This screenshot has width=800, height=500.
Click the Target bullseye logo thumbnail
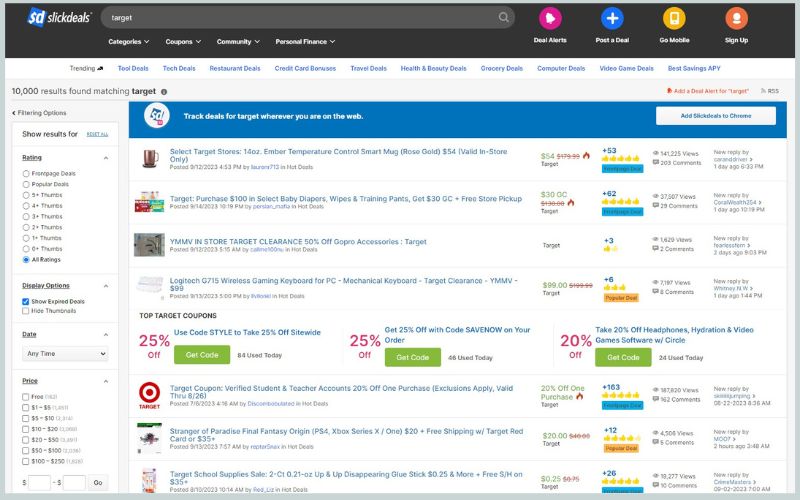click(149, 395)
